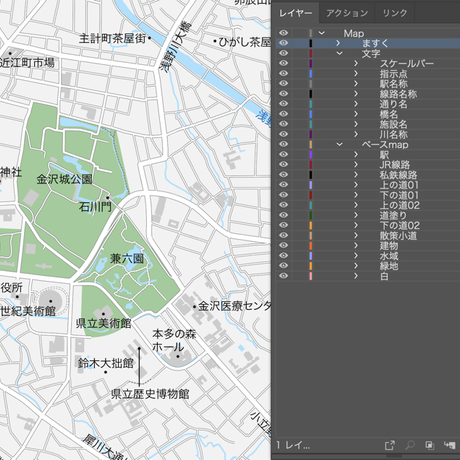460x460 pixels.
Task: Click Create New Sublayer icon
Action: click(x=450, y=445)
